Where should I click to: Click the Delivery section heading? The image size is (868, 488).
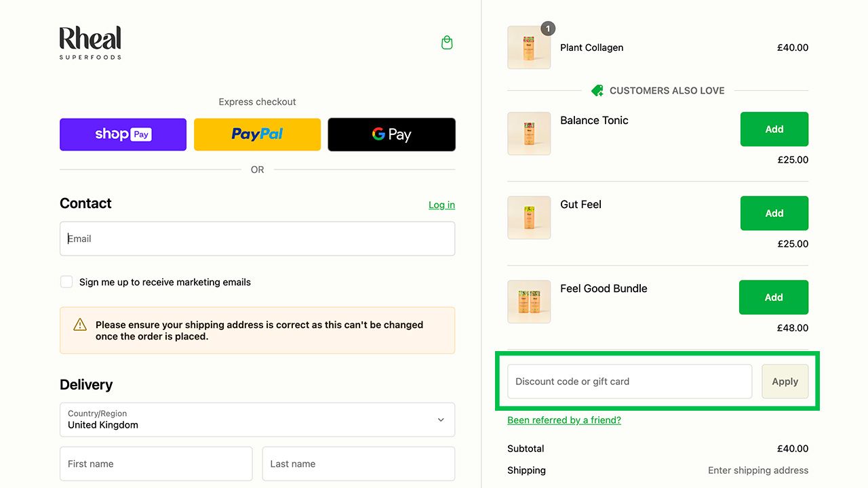[86, 384]
